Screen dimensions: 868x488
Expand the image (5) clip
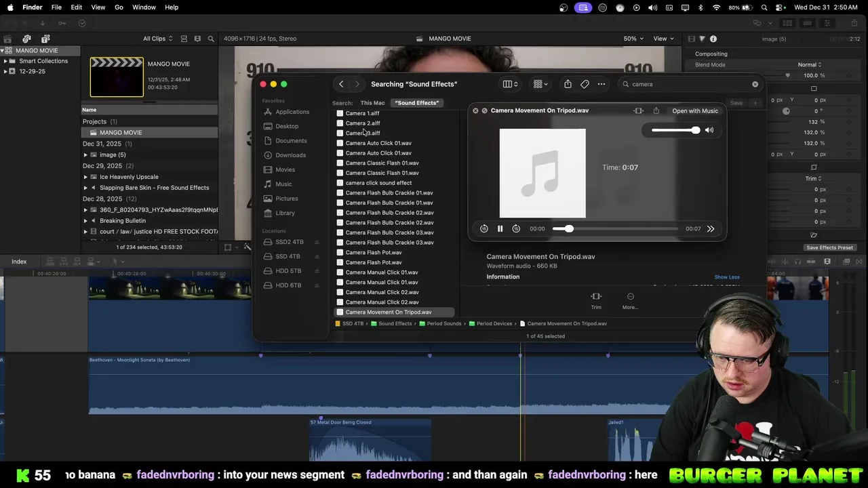[85, 155]
